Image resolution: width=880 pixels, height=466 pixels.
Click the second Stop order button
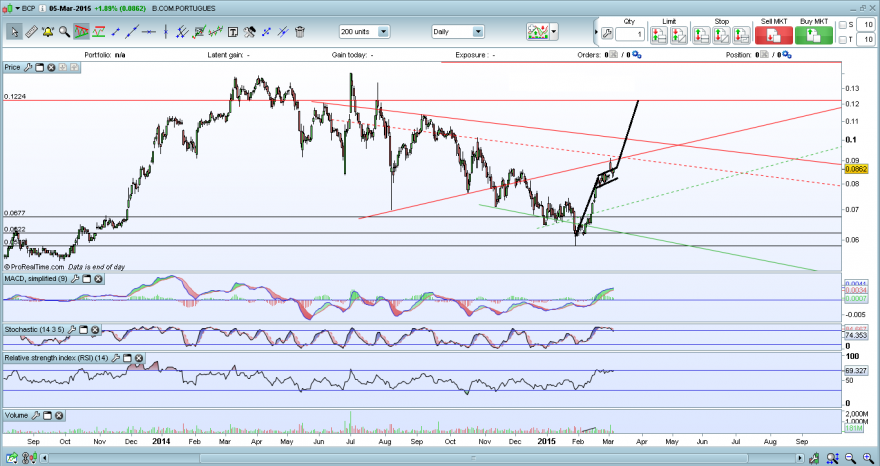click(x=721, y=35)
